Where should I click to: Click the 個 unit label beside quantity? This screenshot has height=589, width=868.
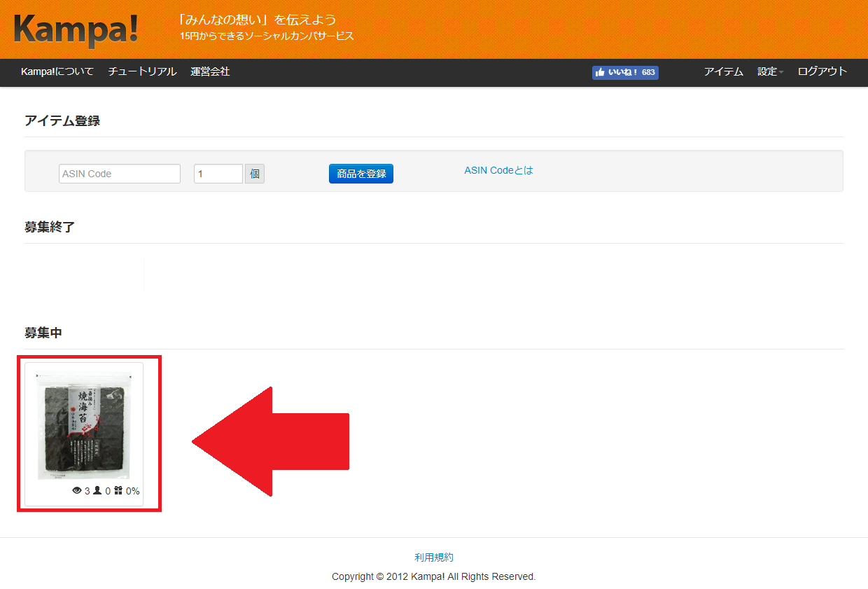tap(255, 174)
